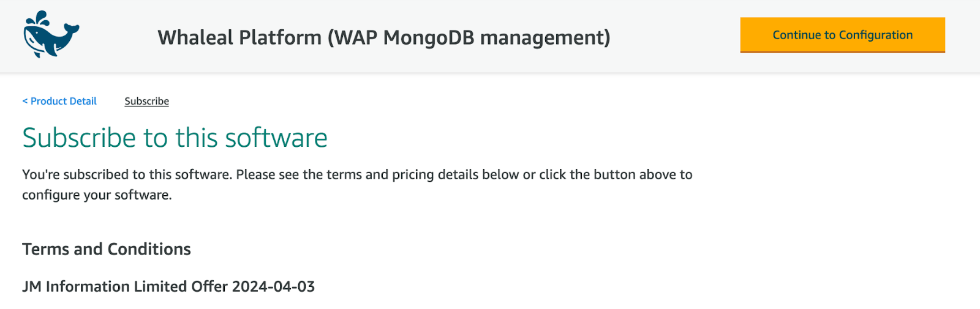This screenshot has width=980, height=309.
Task: Click the word 'Platform' in the header title
Action: (x=280, y=37)
